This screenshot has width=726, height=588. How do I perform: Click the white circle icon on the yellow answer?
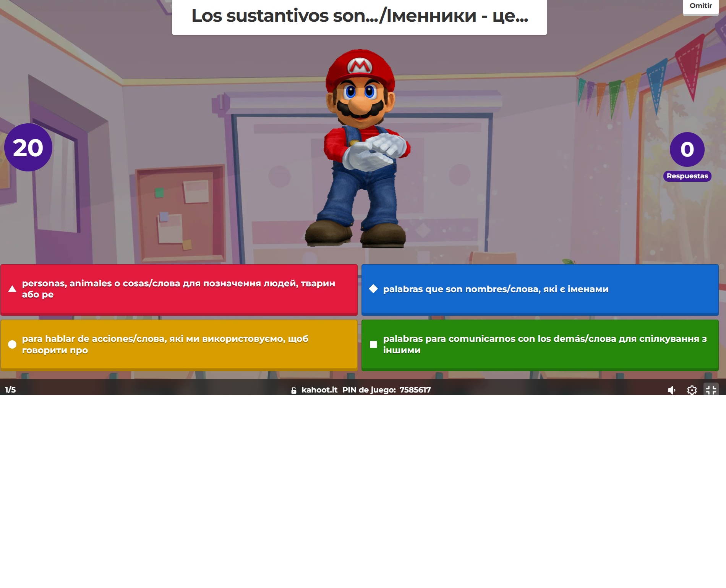point(12,344)
